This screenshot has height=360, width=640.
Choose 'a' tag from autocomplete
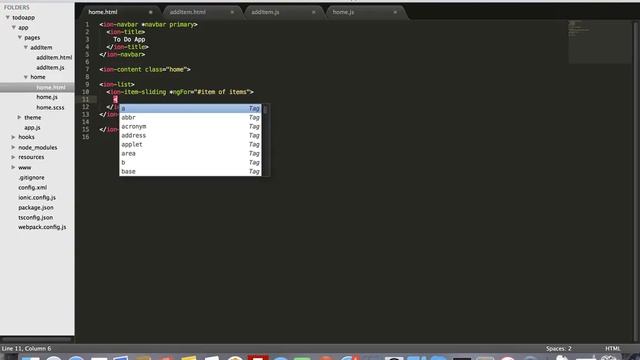click(190, 109)
